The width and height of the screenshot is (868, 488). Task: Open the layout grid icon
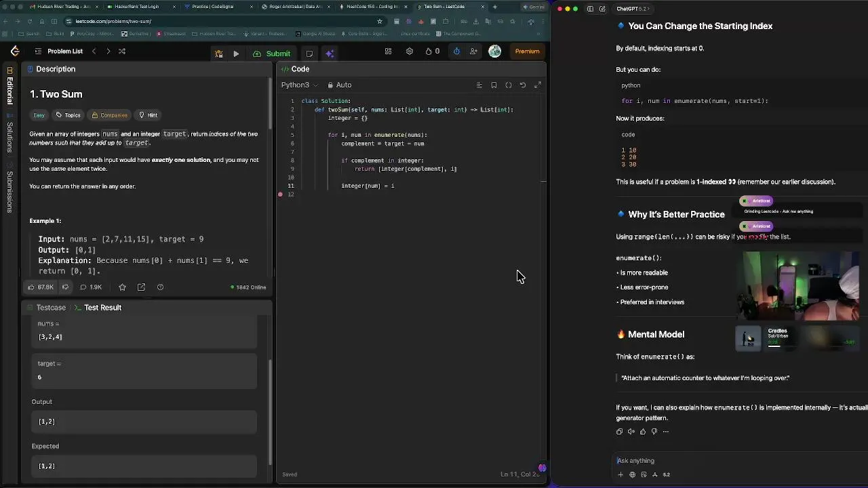[388, 52]
